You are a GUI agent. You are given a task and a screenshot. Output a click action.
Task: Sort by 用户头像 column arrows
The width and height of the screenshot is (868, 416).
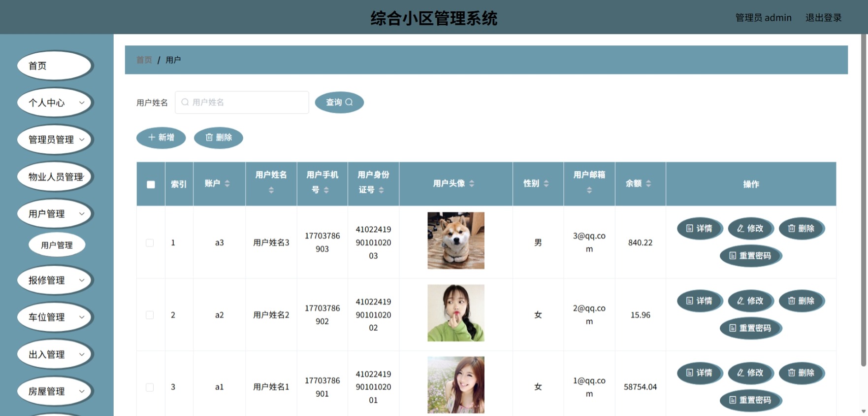[x=472, y=183]
